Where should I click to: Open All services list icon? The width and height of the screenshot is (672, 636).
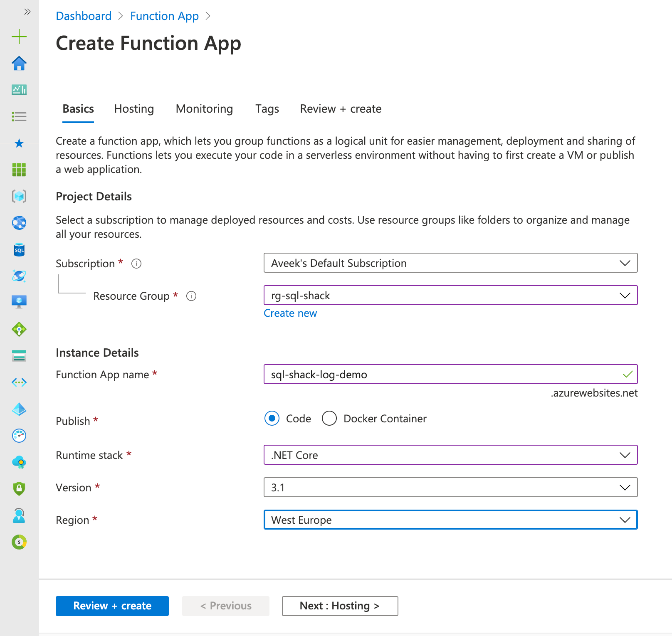tap(19, 116)
